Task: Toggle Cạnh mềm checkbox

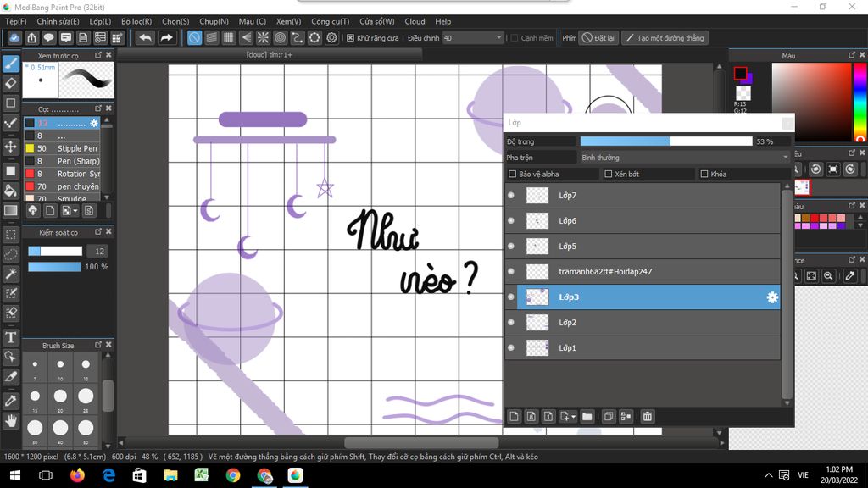Action: [x=515, y=37]
